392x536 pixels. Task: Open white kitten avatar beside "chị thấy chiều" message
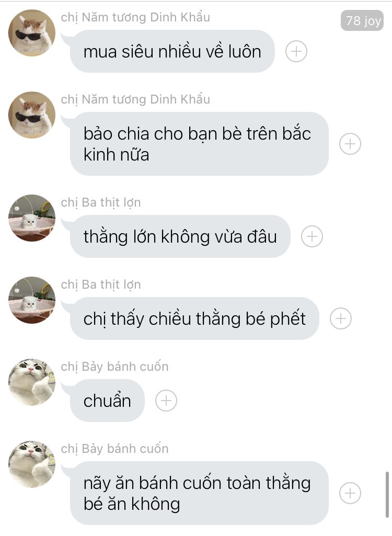(32, 300)
